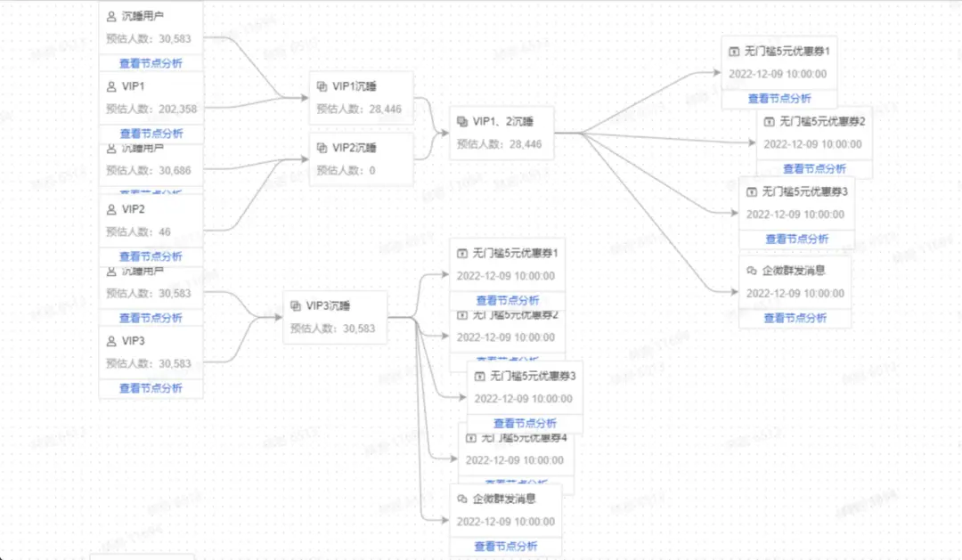Open 查看节点分析 under the VIP1 node
962x560 pixels.
(x=151, y=134)
